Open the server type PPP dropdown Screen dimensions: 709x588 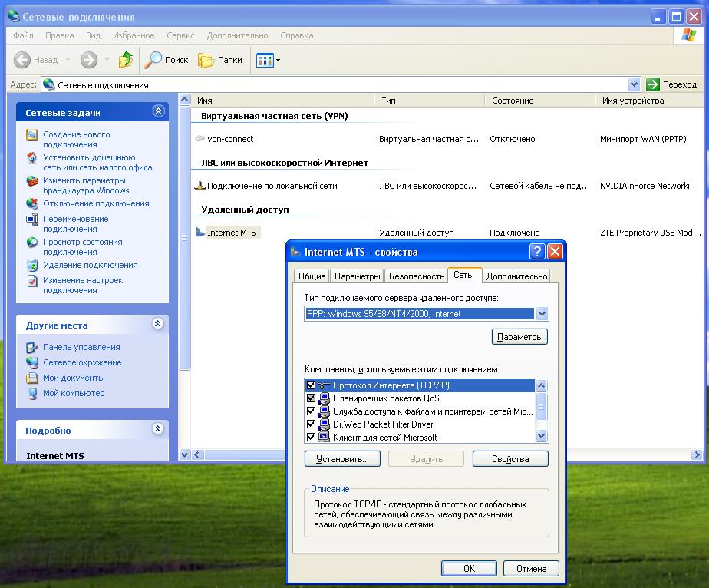[x=542, y=313]
